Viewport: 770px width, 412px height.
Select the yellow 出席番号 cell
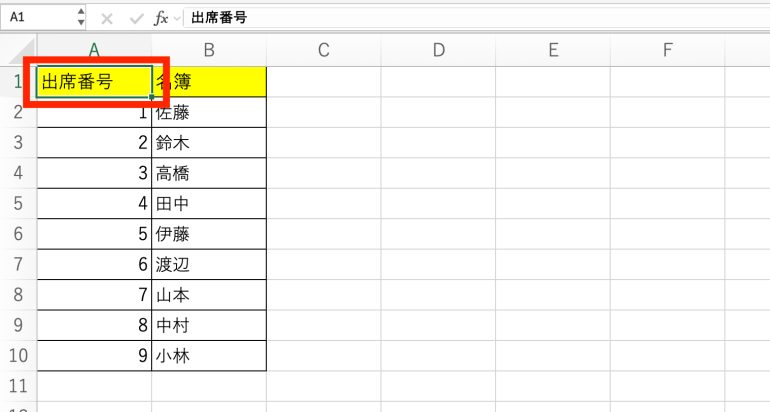tap(94, 82)
